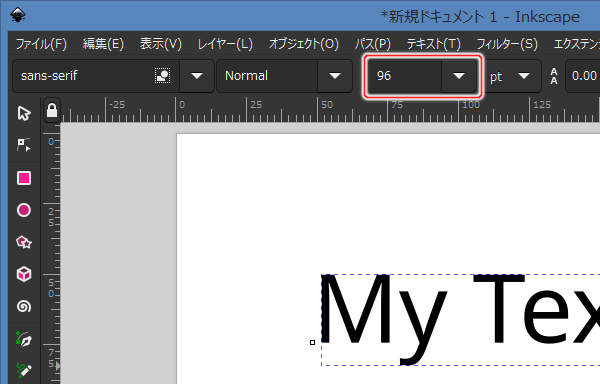
Task: Select the Selector arrow tool
Action: click(x=24, y=113)
